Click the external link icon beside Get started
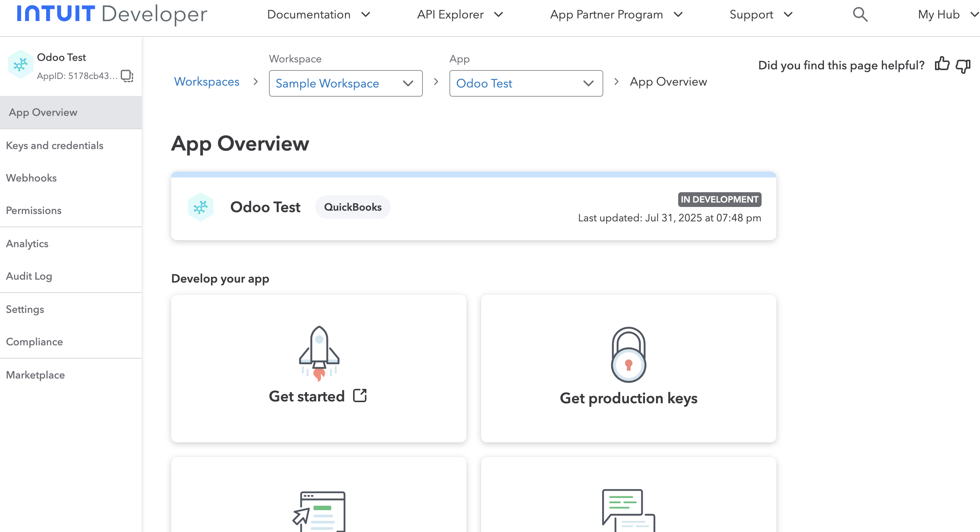This screenshot has height=532, width=980. (360, 395)
